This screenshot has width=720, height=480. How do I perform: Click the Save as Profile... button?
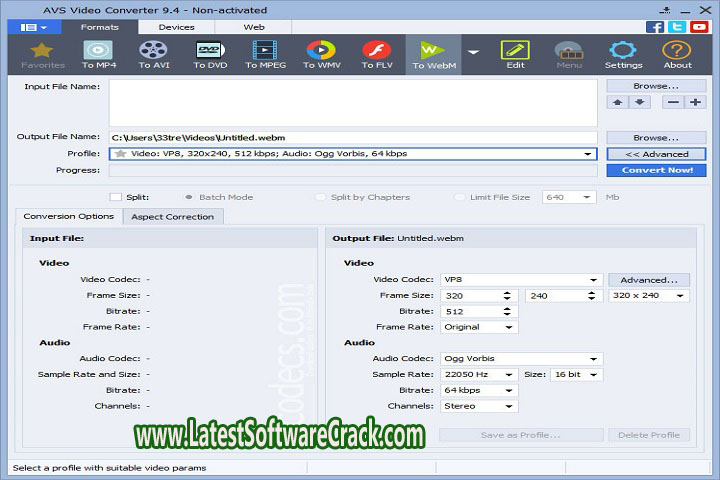[x=521, y=435]
